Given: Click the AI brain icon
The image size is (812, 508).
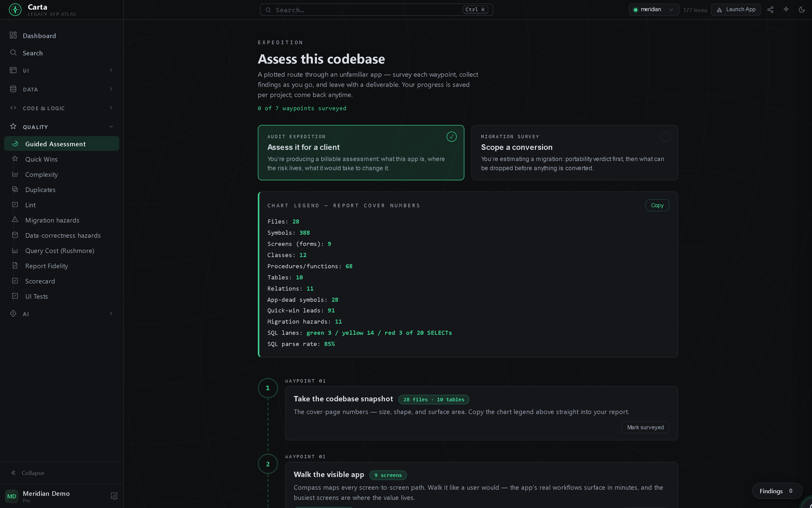Looking at the screenshot, I should tap(13, 313).
